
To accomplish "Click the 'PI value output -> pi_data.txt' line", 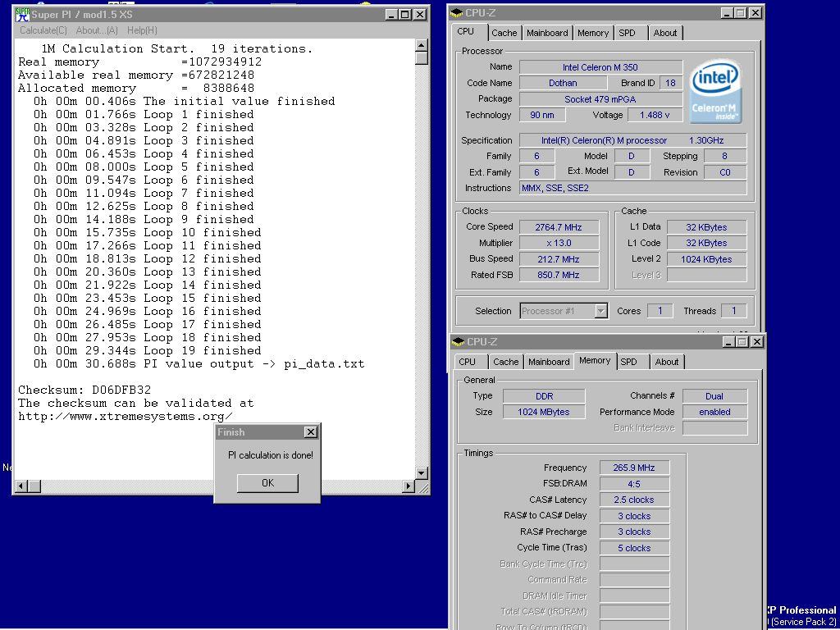I will [x=199, y=364].
